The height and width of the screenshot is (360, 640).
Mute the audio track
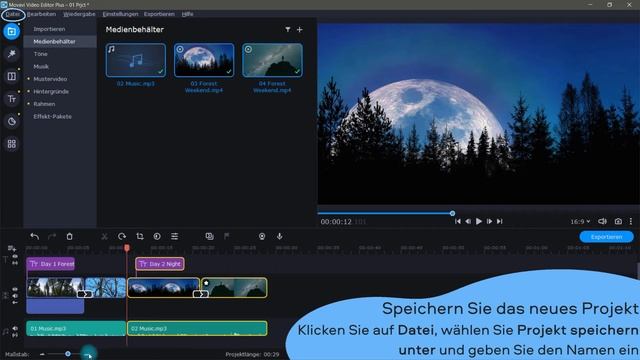15,328
